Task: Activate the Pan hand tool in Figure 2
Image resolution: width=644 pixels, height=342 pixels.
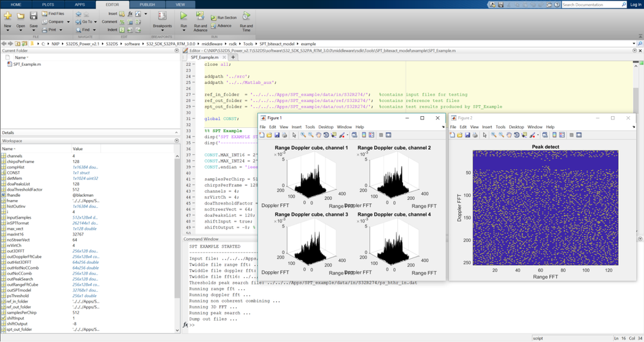Action: 509,136
